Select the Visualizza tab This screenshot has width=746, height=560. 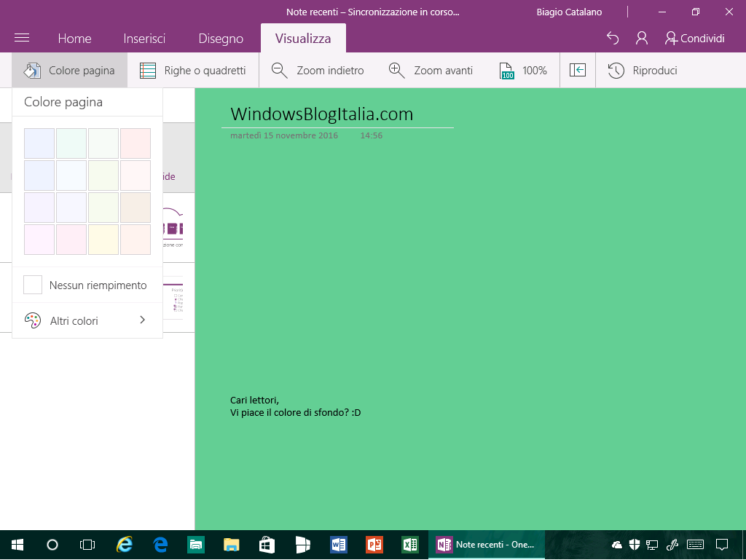[303, 39]
